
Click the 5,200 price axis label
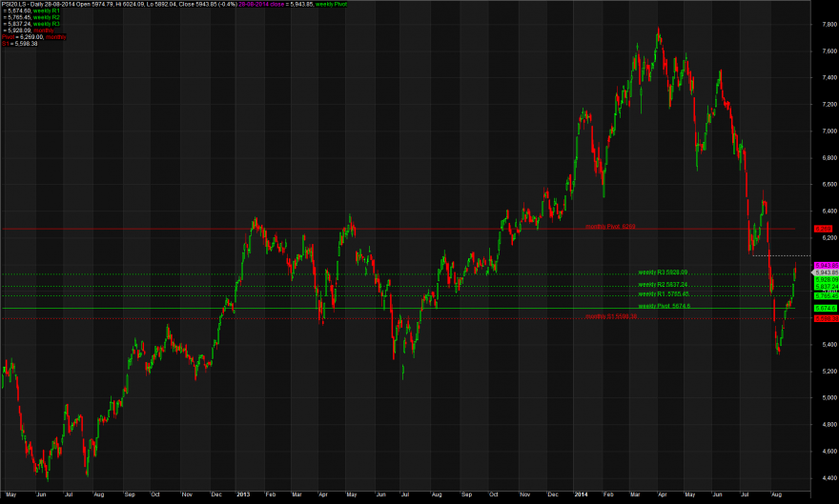point(829,371)
